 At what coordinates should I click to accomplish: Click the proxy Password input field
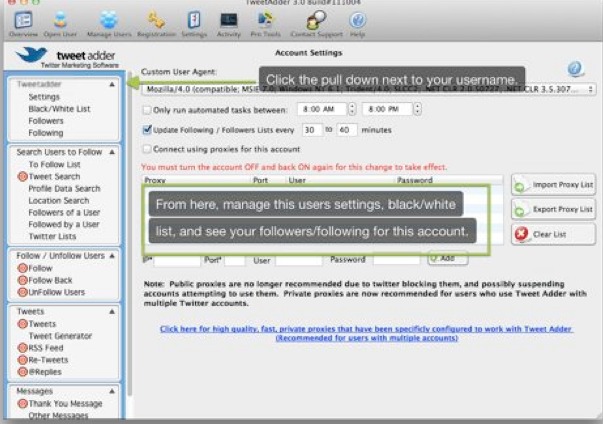click(x=397, y=260)
